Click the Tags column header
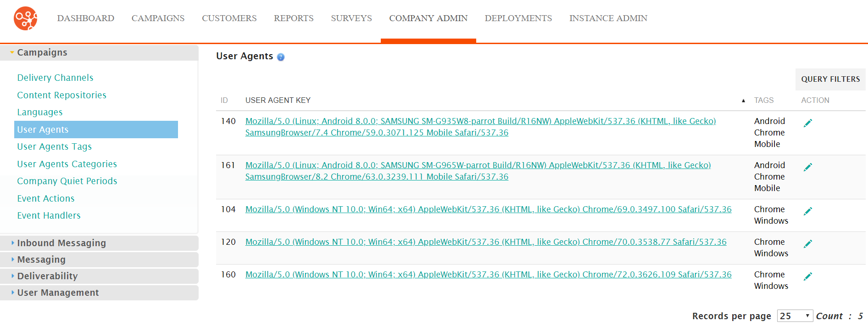The height and width of the screenshot is (327, 868). coord(764,100)
